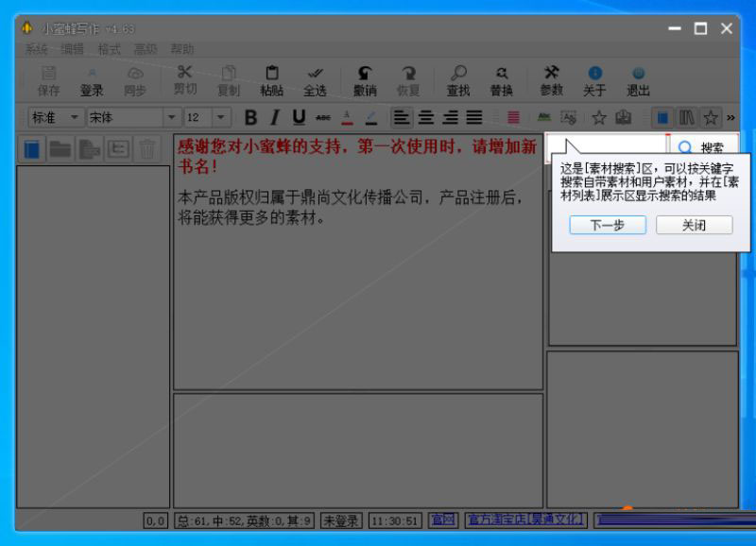Click the lower notes pane below editor
Screen dimensions: 756x546
358,451
